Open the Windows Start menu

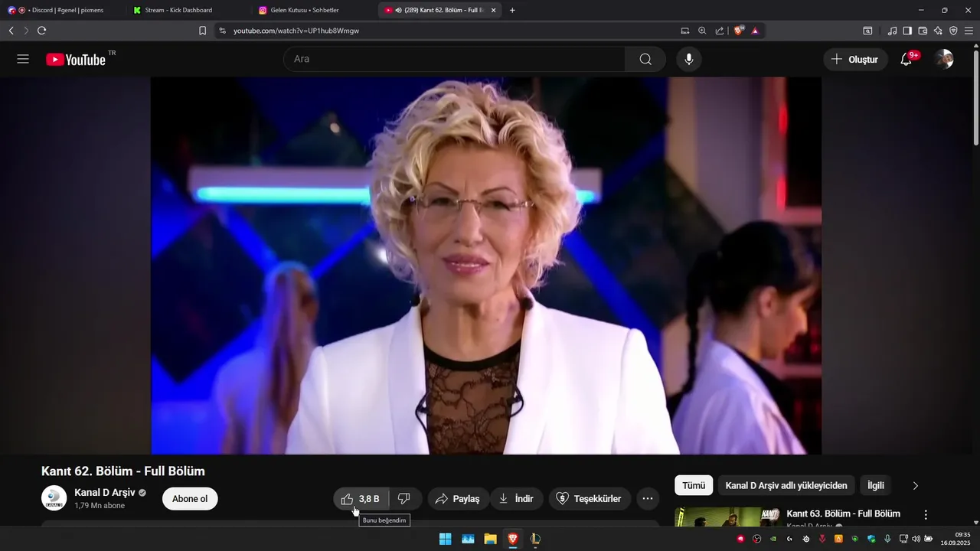pos(445,539)
